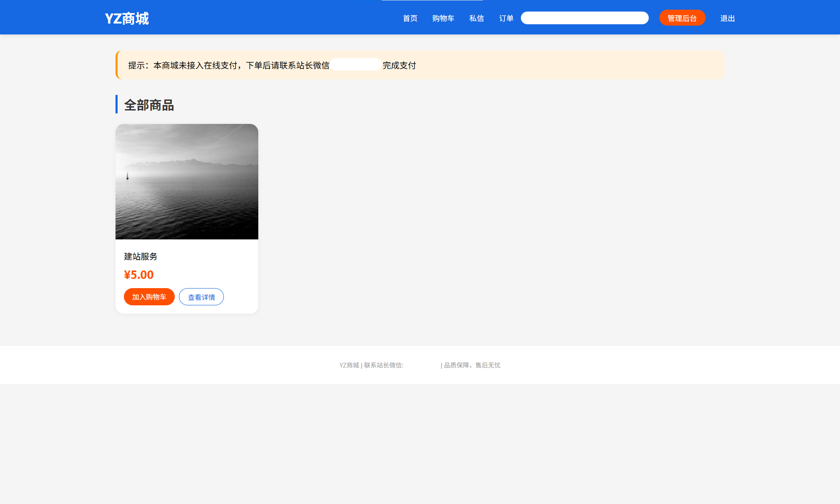Open the 管理后台 admin button
This screenshot has width=840, height=504.
tap(682, 18)
